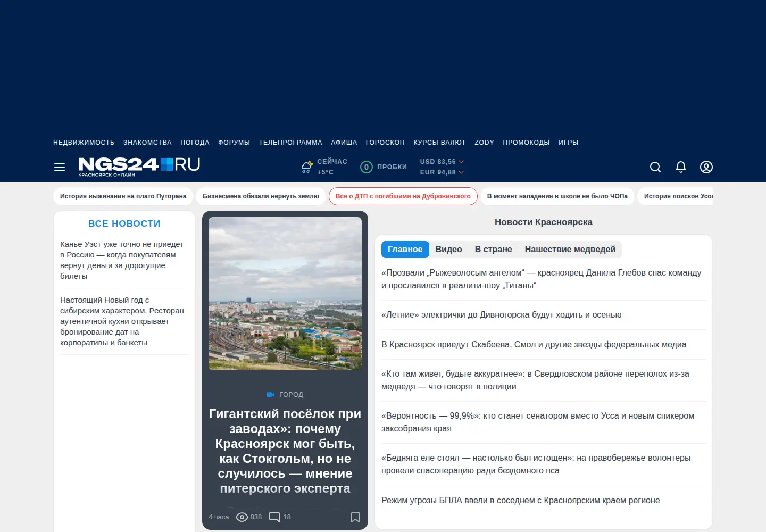Screen dimensions: 766x532
Task: Click the video camera icon by ГОРОД
Action: pyautogui.click(x=270, y=395)
